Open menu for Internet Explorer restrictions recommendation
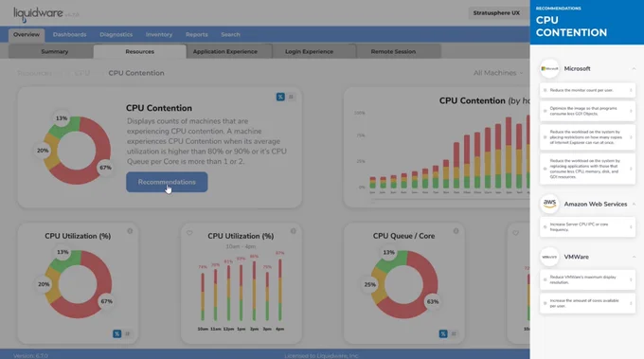The image size is (644, 359). 631,137
